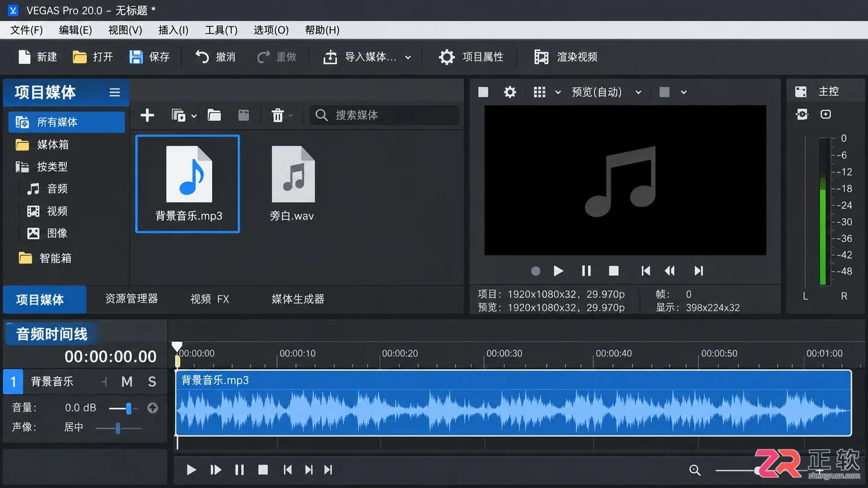
Task: Click the preview panel square icon at top-left
Action: pos(483,92)
